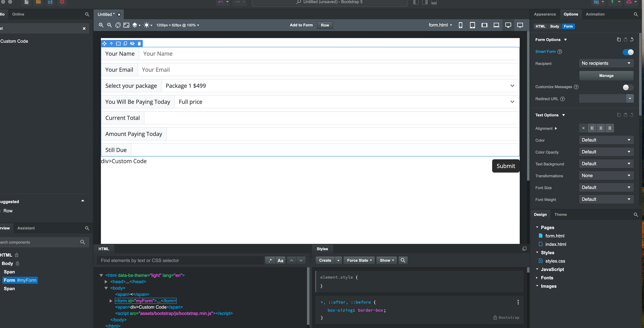The height and width of the screenshot is (328, 644).
Task: Center-align text in Text Options
Action: click(x=601, y=128)
